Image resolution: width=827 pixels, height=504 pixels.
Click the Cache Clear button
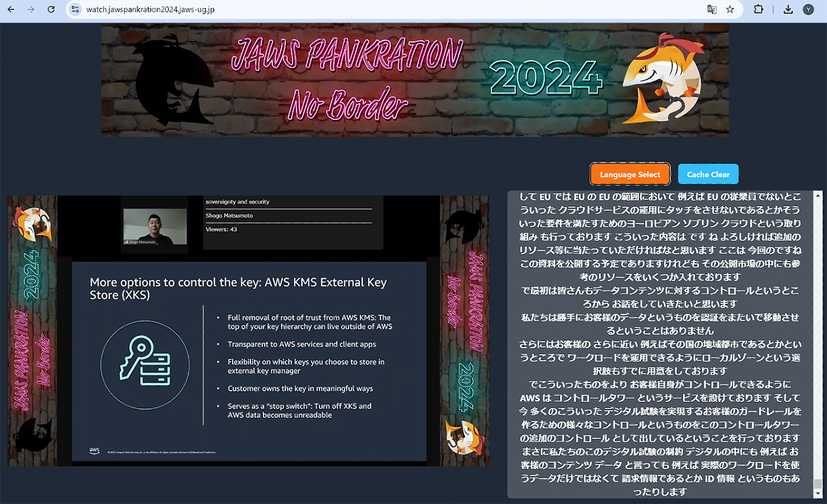point(708,174)
